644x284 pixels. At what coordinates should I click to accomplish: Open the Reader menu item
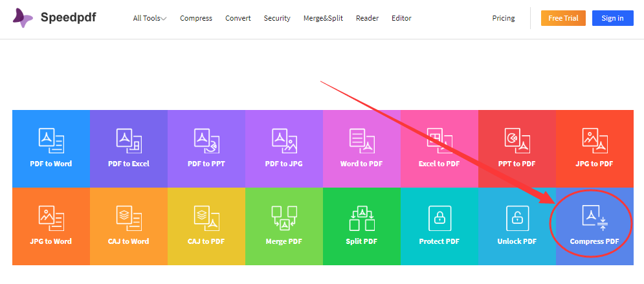[x=367, y=18]
